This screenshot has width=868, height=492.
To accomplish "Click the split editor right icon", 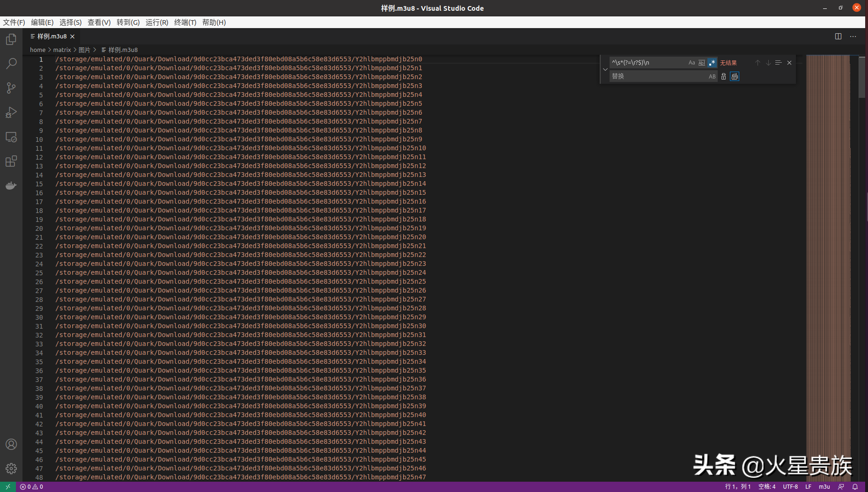I will pos(838,36).
